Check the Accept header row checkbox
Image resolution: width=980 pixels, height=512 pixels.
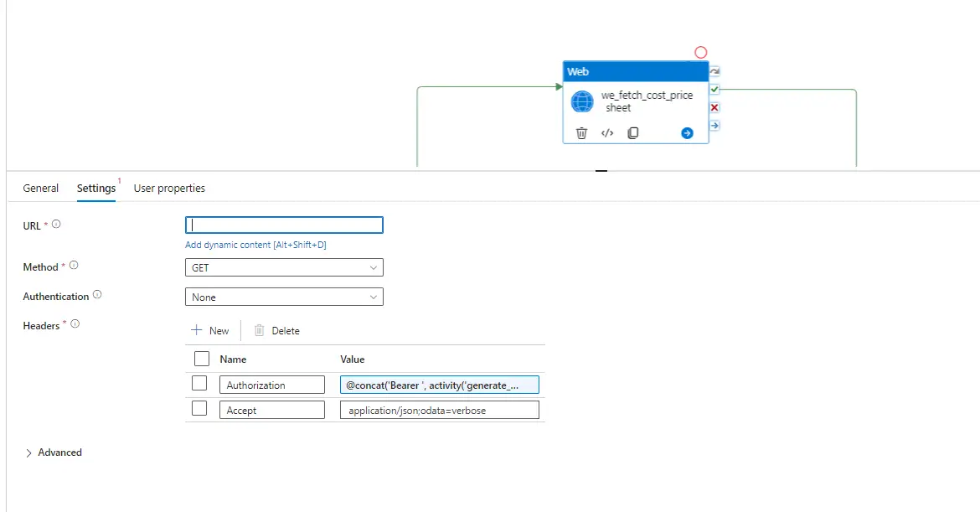(x=199, y=408)
